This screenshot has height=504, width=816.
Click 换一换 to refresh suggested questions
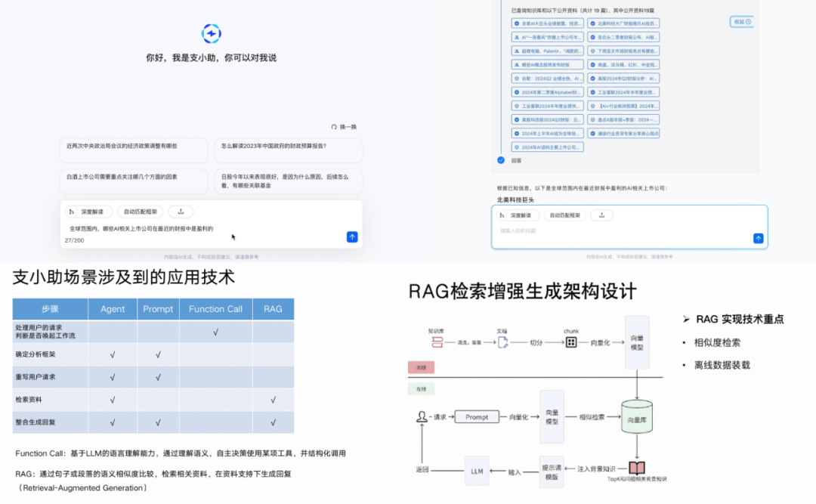click(348, 127)
